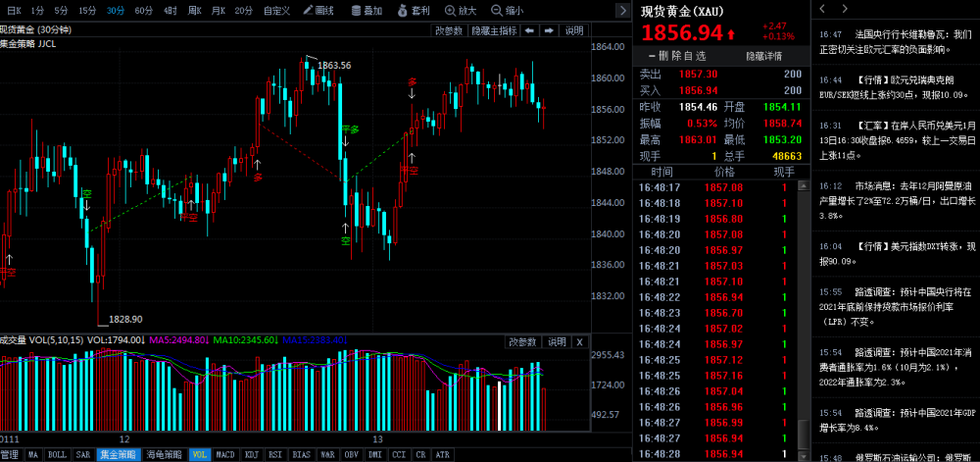This screenshot has width=980, height=462.
Task: Switch chart to 日K period
Action: (13, 10)
